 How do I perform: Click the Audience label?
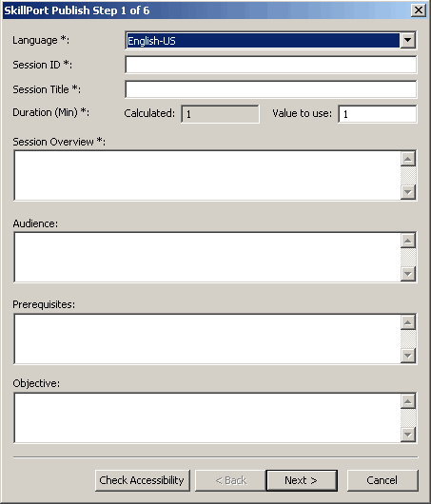click(35, 223)
